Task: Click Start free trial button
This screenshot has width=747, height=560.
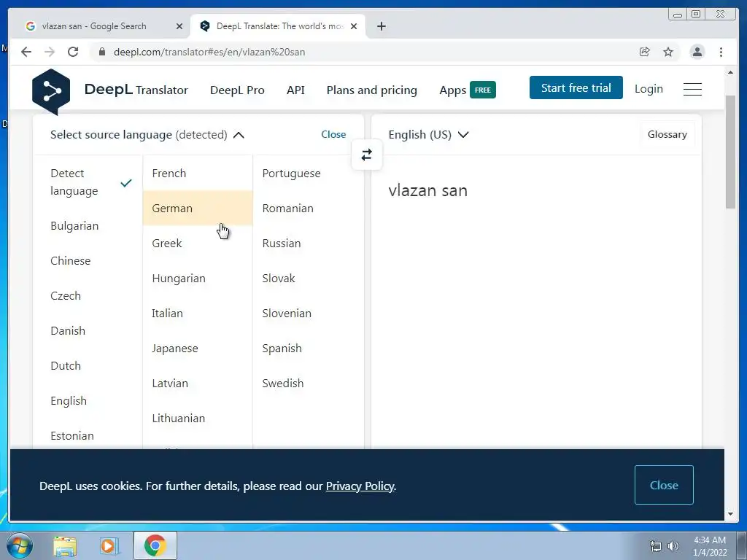Action: [x=576, y=87]
